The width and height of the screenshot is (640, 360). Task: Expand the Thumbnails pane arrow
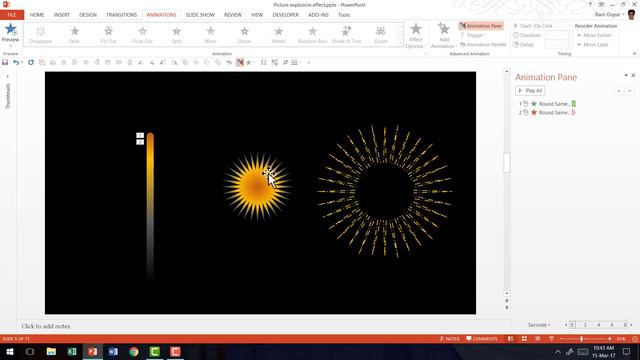[x=7, y=76]
